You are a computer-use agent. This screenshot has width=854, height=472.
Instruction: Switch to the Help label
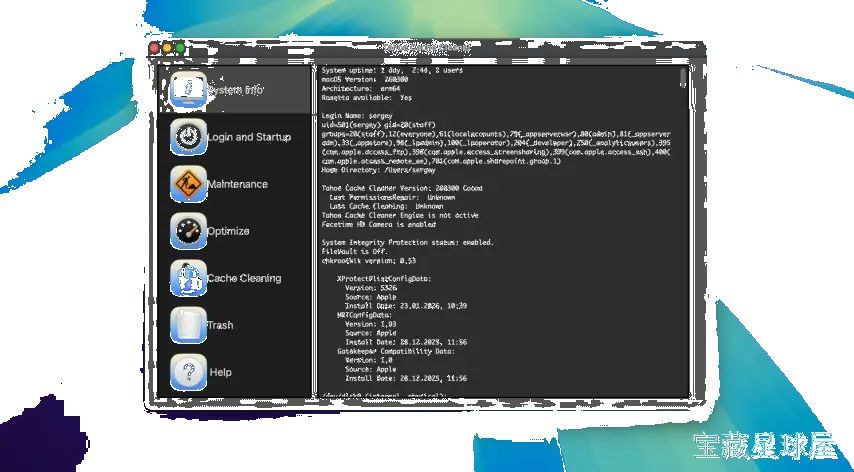pyautogui.click(x=221, y=372)
